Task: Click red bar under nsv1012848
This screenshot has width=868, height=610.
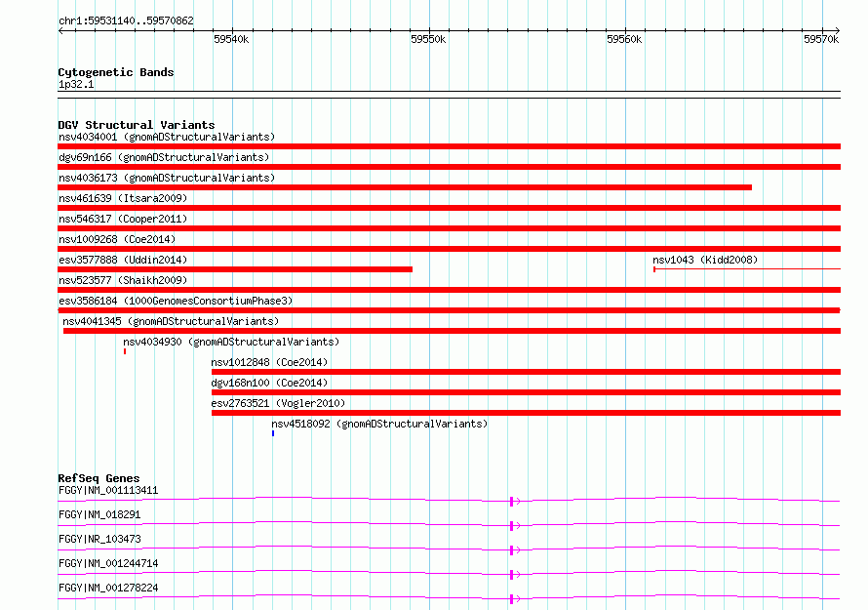Action: (x=526, y=372)
